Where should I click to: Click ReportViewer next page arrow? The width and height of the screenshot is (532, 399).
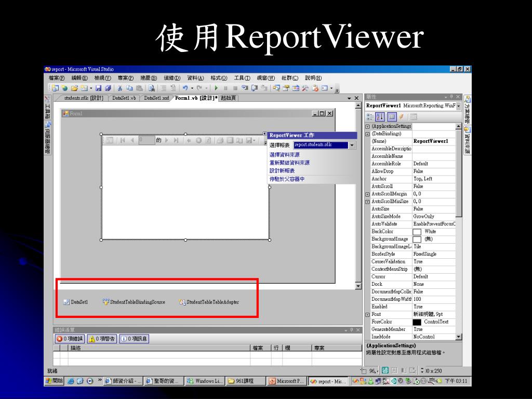point(167,140)
